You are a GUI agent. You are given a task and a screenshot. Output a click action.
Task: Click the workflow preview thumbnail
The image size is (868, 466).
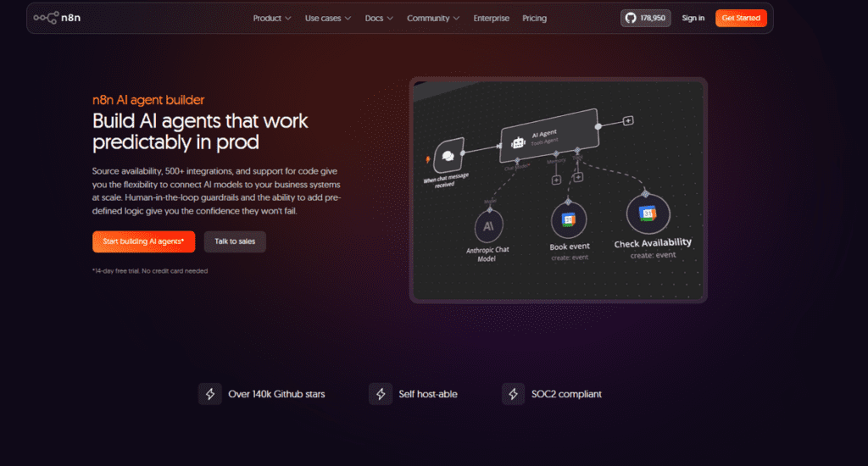[x=558, y=190]
